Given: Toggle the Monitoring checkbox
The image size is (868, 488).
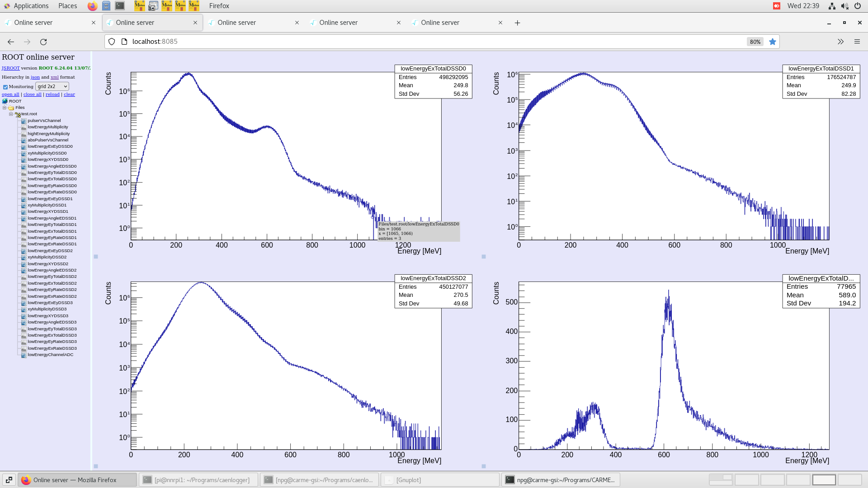Looking at the screenshot, I should pyautogui.click(x=5, y=87).
